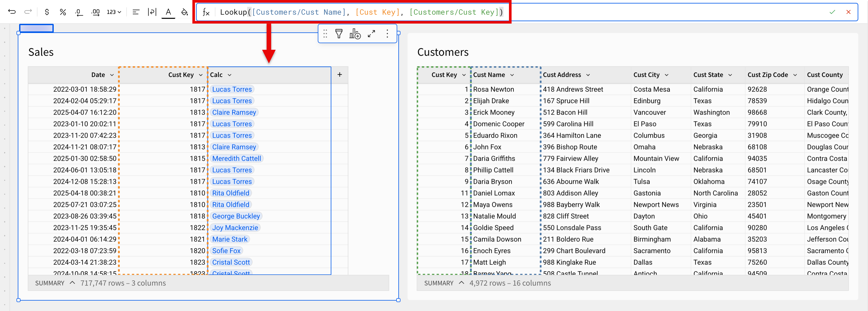868x311 pixels.
Task: Click Claire Ramsey cell dated 2025-04-07
Action: 234,112
